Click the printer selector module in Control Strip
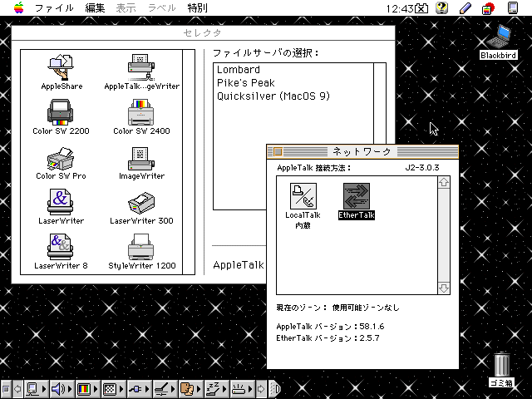The height and width of the screenshot is (399, 532). (239, 389)
